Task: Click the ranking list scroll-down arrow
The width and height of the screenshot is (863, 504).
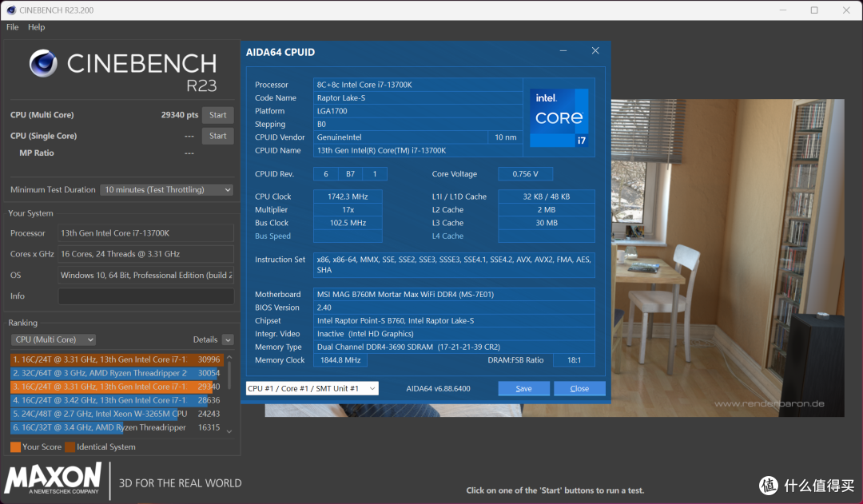Action: point(229,431)
